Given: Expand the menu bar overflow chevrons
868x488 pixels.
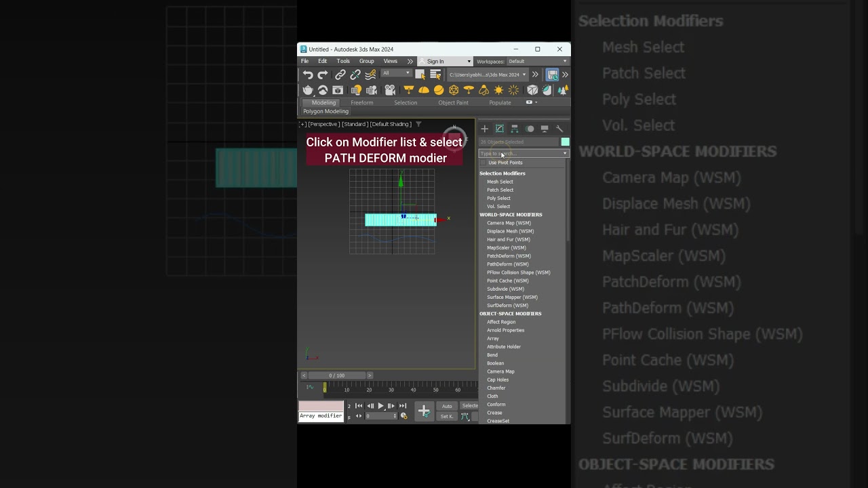Looking at the screenshot, I should click(x=410, y=61).
